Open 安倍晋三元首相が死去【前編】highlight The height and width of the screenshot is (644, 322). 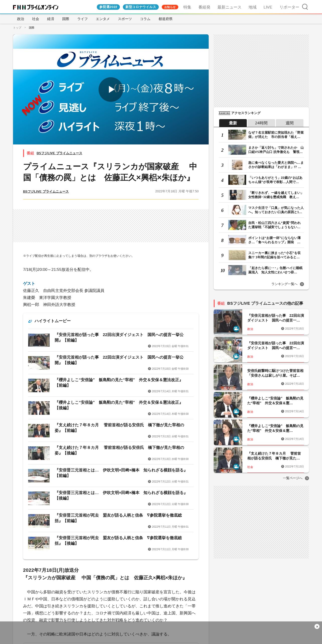coord(111,521)
